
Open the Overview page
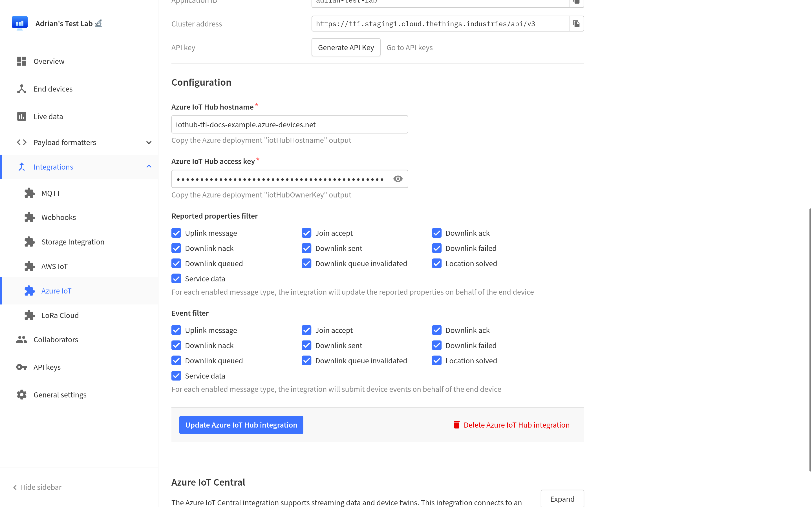[49, 61]
